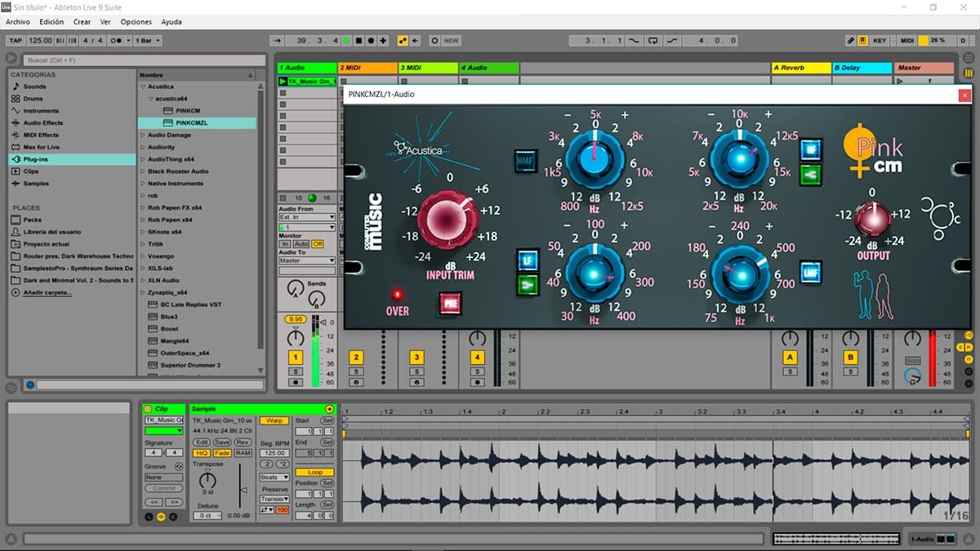Toggle the yellow automation arm button
This screenshot has width=980, height=551.
(x=403, y=40)
